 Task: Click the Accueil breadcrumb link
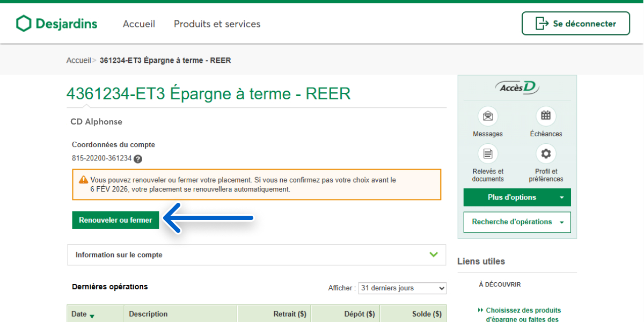point(78,61)
